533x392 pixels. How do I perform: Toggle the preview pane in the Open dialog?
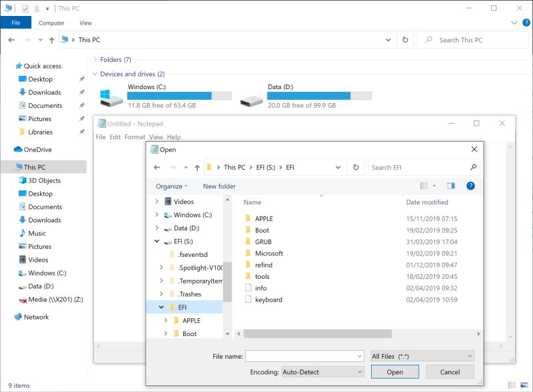tap(451, 186)
